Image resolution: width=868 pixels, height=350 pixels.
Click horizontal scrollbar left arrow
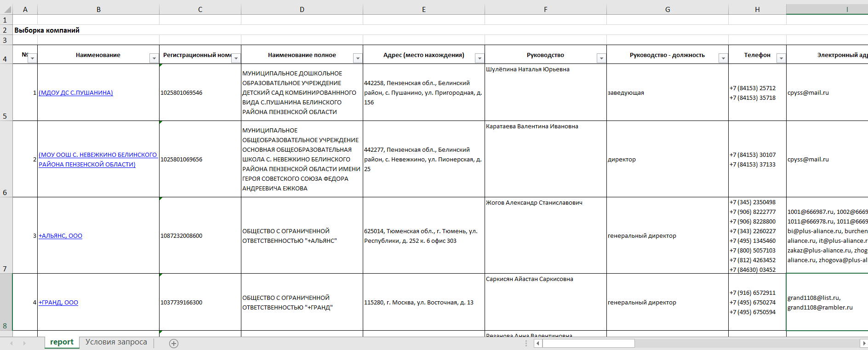537,344
